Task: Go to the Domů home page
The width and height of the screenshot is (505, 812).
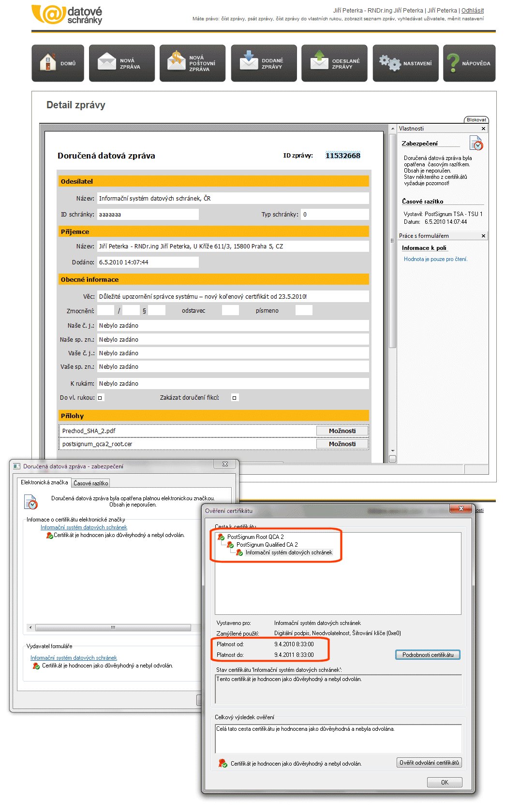Action: point(58,63)
